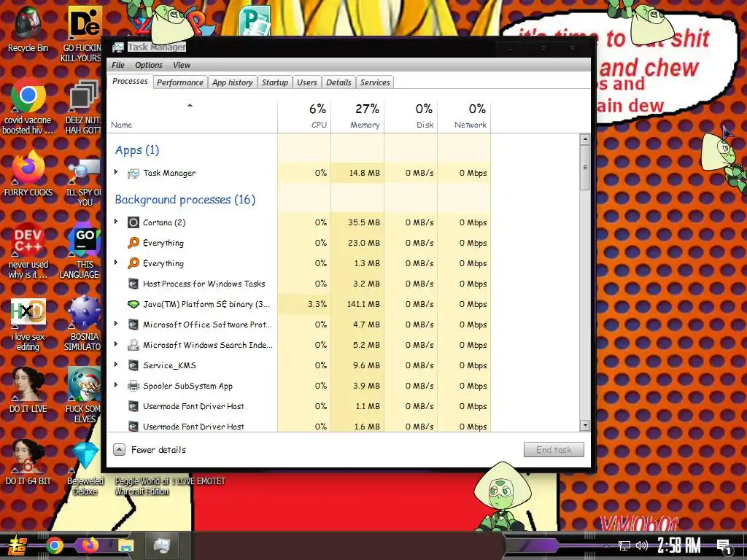Switch to the App history tab
This screenshot has width=747, height=560.
click(x=233, y=82)
